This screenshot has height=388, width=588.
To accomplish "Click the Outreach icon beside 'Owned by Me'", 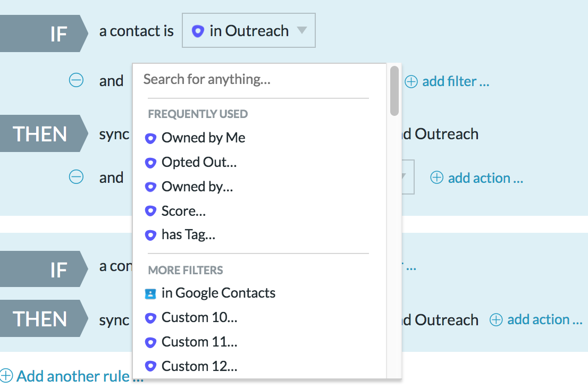I will click(150, 138).
